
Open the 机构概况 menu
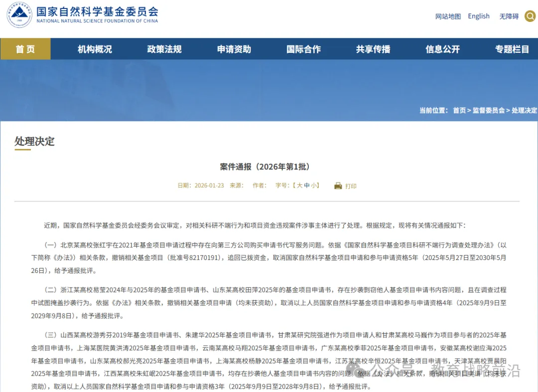point(95,49)
